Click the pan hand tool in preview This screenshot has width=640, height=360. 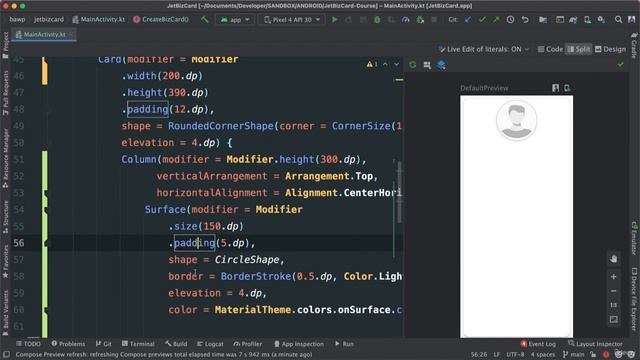[613, 259]
